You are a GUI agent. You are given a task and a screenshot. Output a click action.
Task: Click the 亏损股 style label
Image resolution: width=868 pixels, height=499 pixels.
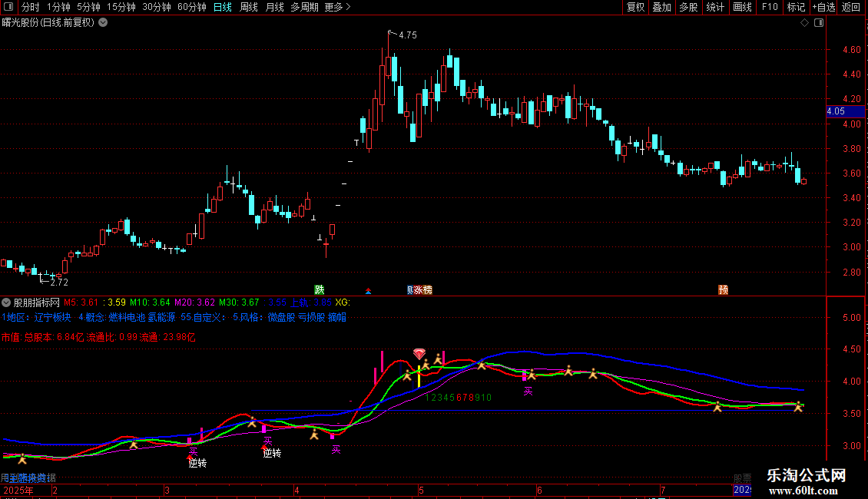pyautogui.click(x=312, y=317)
